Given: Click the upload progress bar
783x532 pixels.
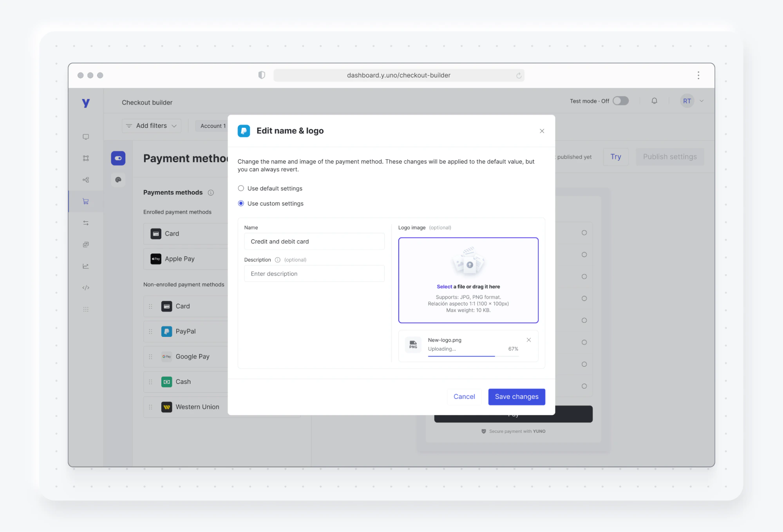Looking at the screenshot, I should tap(473, 356).
